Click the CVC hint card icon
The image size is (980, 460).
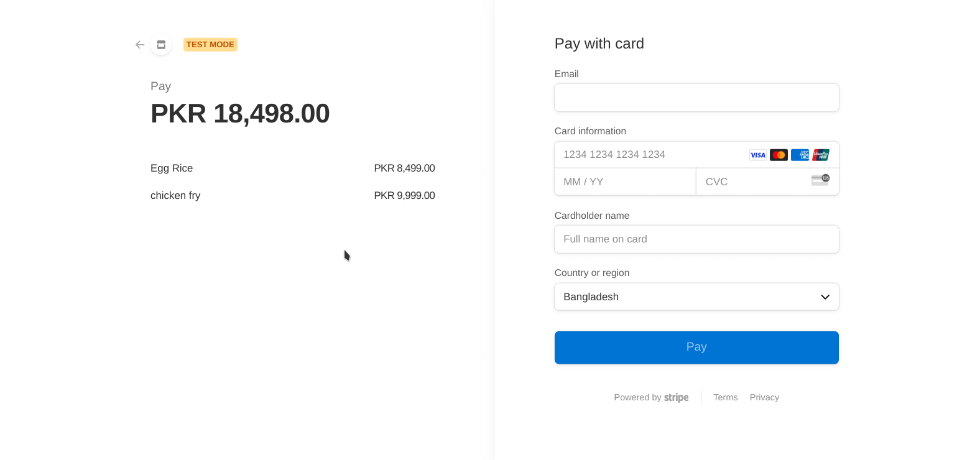point(820,180)
